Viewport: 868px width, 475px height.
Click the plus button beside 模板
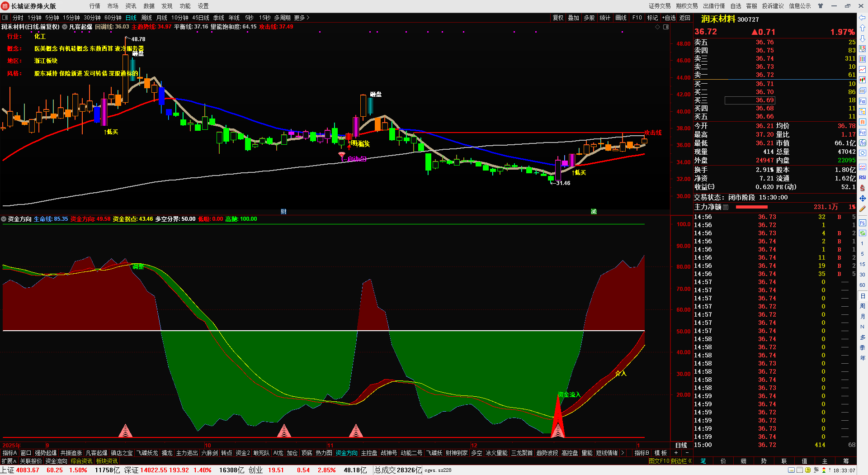[x=676, y=453]
